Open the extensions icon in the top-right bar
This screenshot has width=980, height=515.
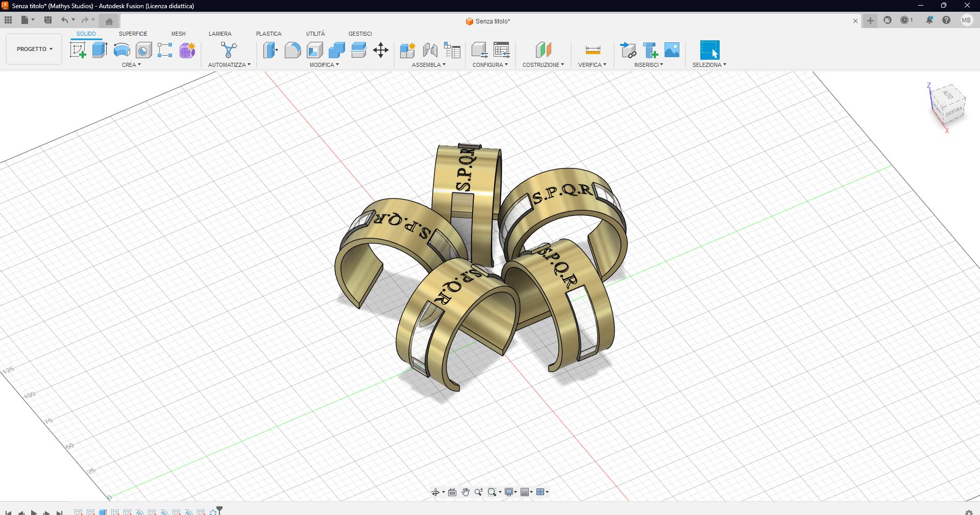point(888,20)
